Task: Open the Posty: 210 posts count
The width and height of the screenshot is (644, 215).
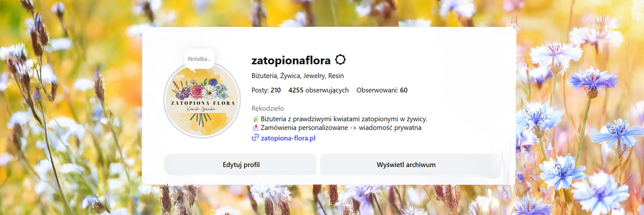Action: [x=266, y=90]
